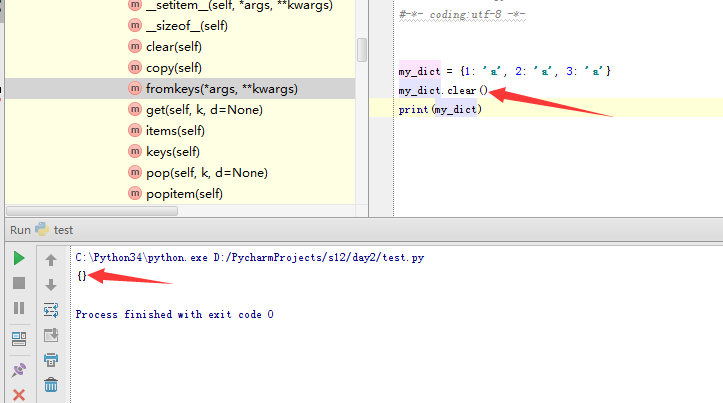Click the '{}' output line in console
The width and height of the screenshot is (723, 403).
tap(82, 276)
